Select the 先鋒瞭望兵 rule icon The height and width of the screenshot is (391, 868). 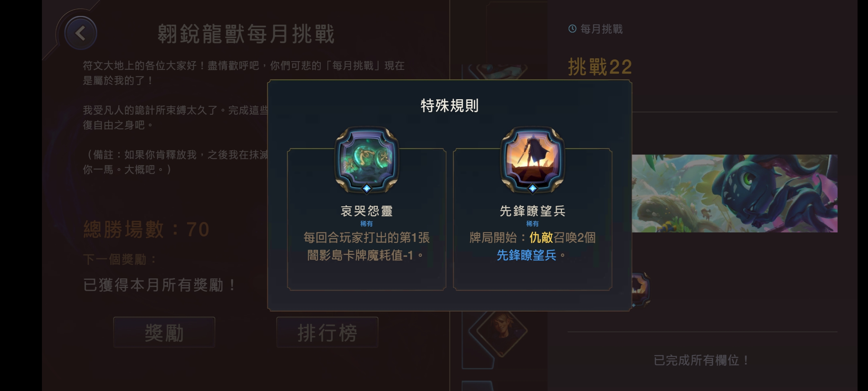(x=532, y=159)
